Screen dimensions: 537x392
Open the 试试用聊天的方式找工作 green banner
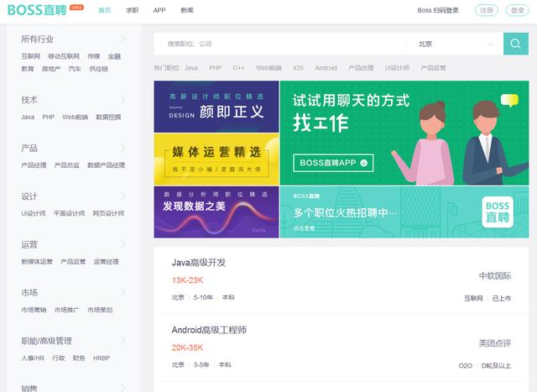(404, 133)
